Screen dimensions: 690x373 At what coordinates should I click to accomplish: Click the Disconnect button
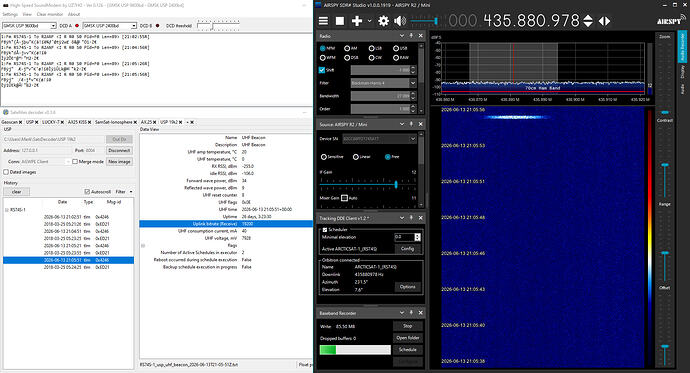pyautogui.click(x=119, y=150)
